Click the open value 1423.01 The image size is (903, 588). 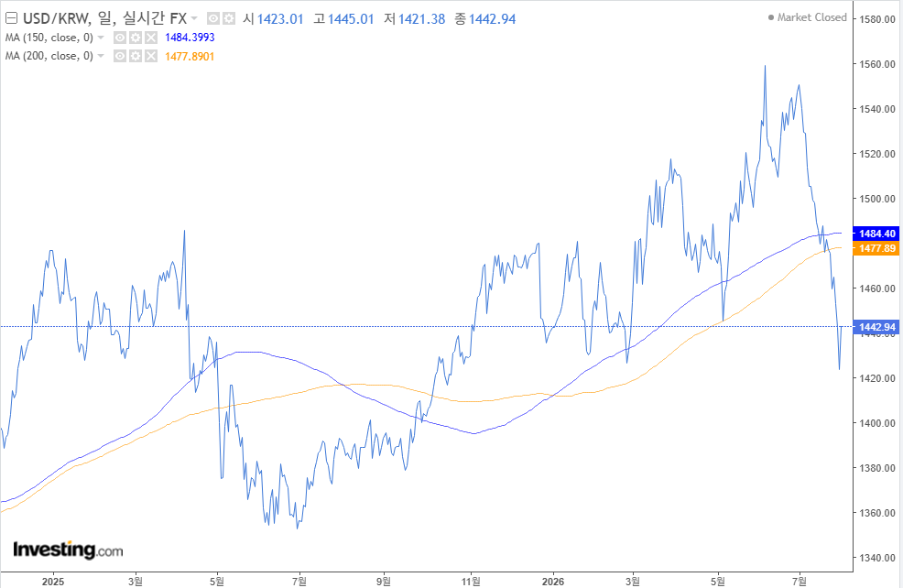280,19
